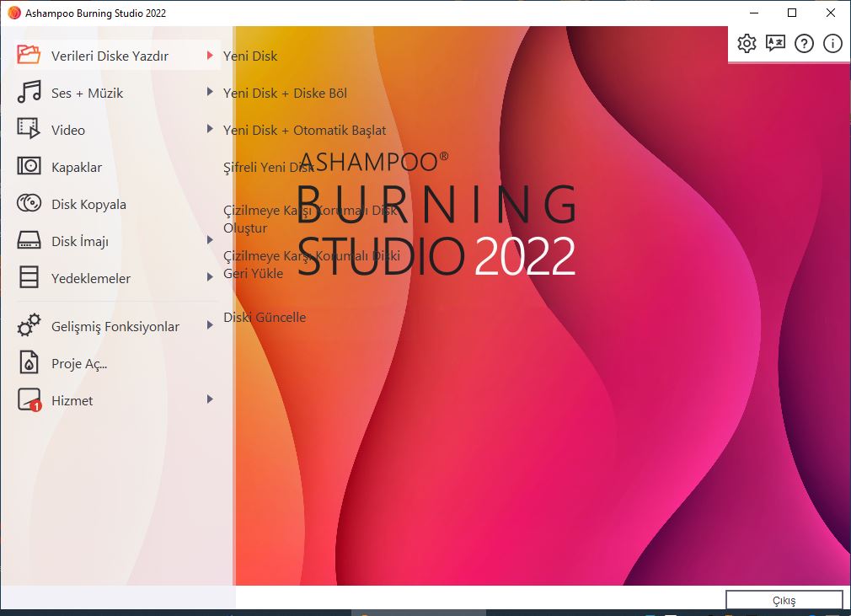Choose Şifreli Yeni Disk option

[x=268, y=167]
